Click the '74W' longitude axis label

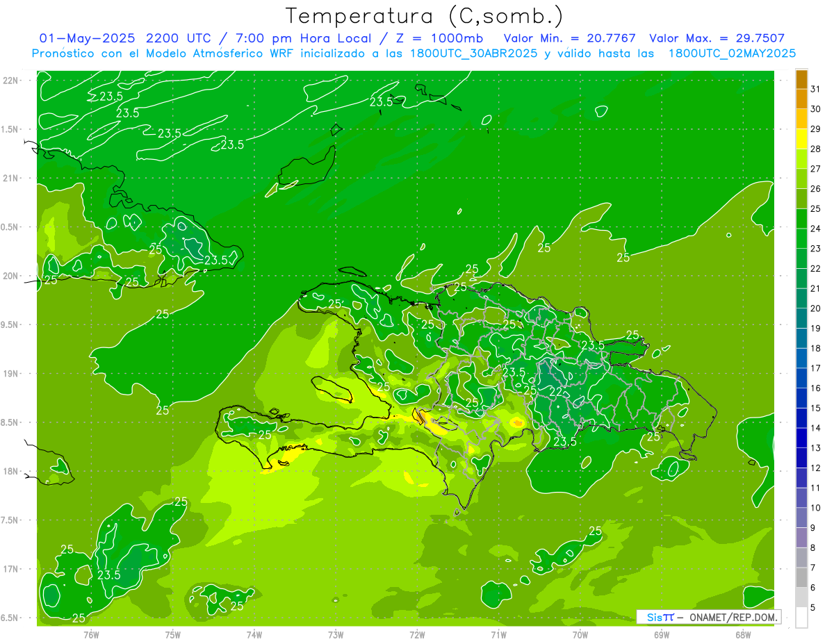pos(254,634)
